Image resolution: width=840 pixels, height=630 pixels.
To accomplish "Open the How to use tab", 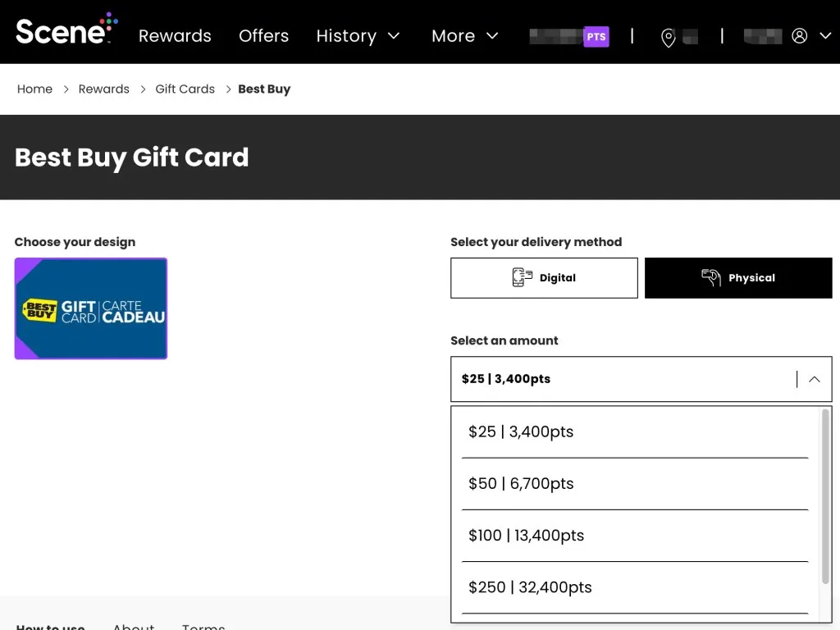I will tap(50, 626).
